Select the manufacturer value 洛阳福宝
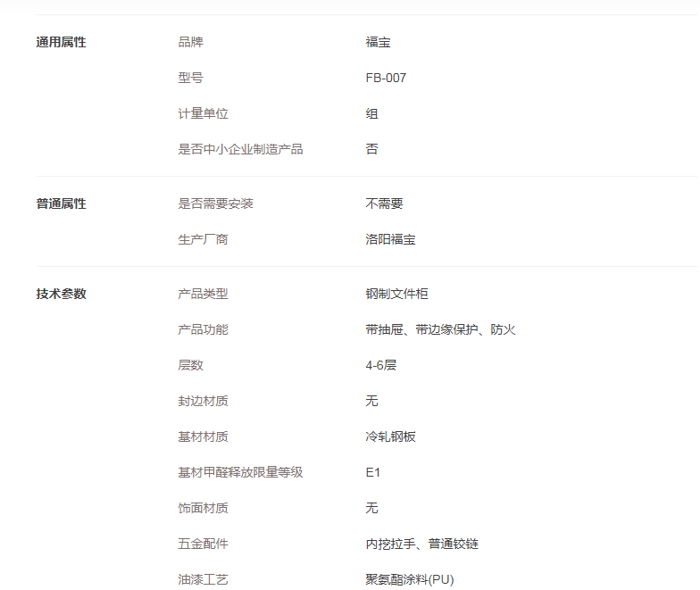 point(391,239)
